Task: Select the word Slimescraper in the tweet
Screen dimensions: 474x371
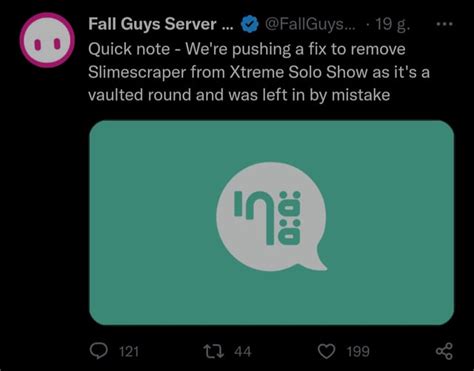Action: click(x=137, y=72)
